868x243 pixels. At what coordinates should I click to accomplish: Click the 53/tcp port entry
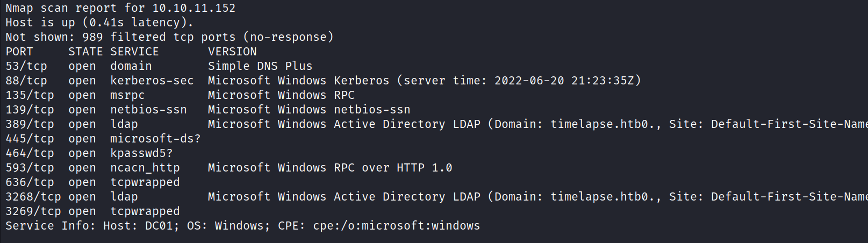tap(26, 66)
